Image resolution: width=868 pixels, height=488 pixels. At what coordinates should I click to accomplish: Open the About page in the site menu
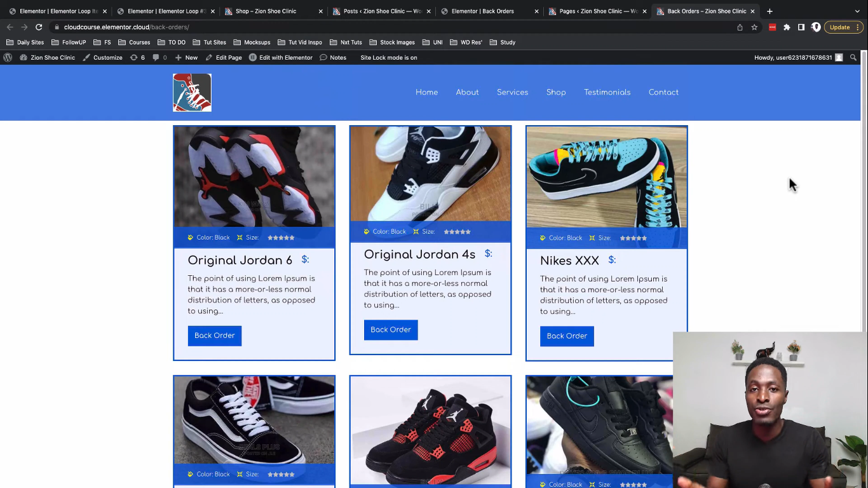point(467,92)
